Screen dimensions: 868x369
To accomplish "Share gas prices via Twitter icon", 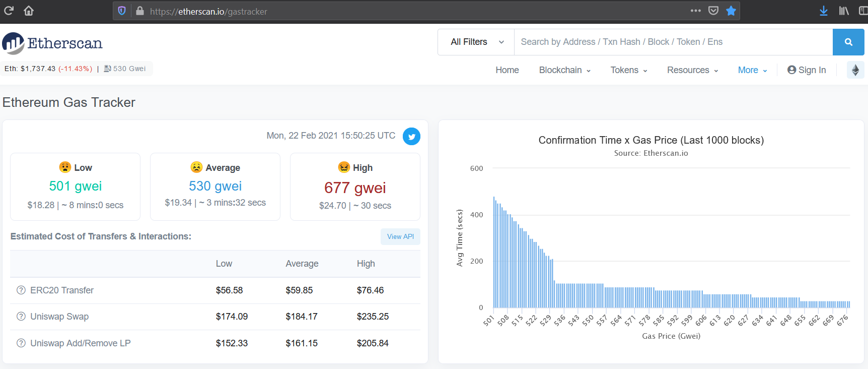I will point(411,136).
